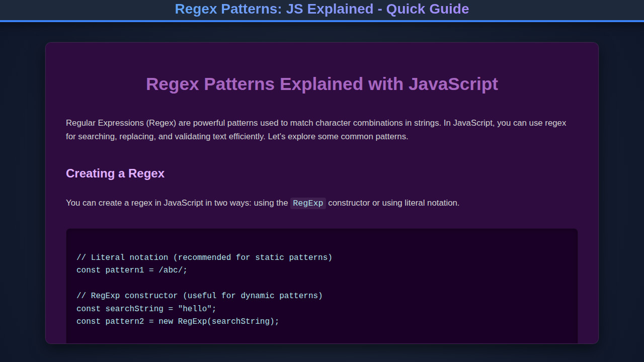644x362 pixels.
Task: Click the pattern2 RegExp constructor line
Action: pos(177,321)
